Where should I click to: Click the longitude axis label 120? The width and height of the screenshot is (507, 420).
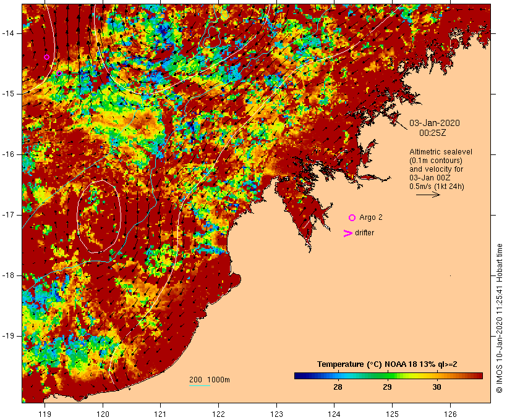tap(103, 414)
